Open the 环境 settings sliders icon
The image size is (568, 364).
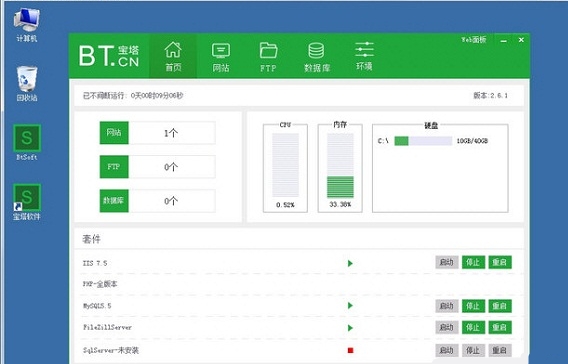pos(364,56)
